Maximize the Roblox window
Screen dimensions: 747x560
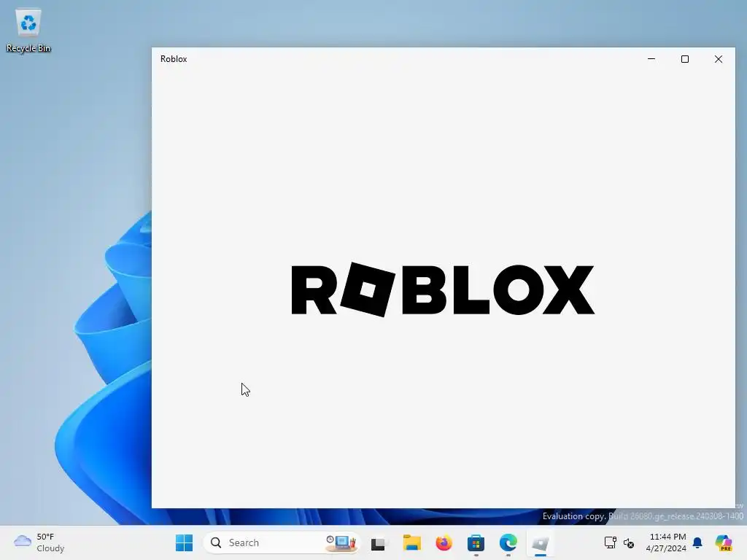[684, 59]
